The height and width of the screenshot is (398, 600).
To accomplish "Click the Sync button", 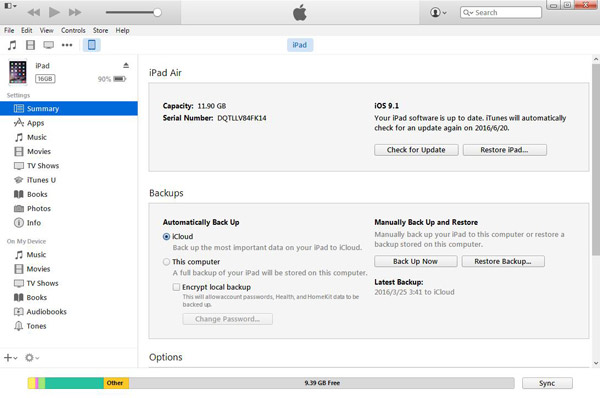I will pos(547,383).
